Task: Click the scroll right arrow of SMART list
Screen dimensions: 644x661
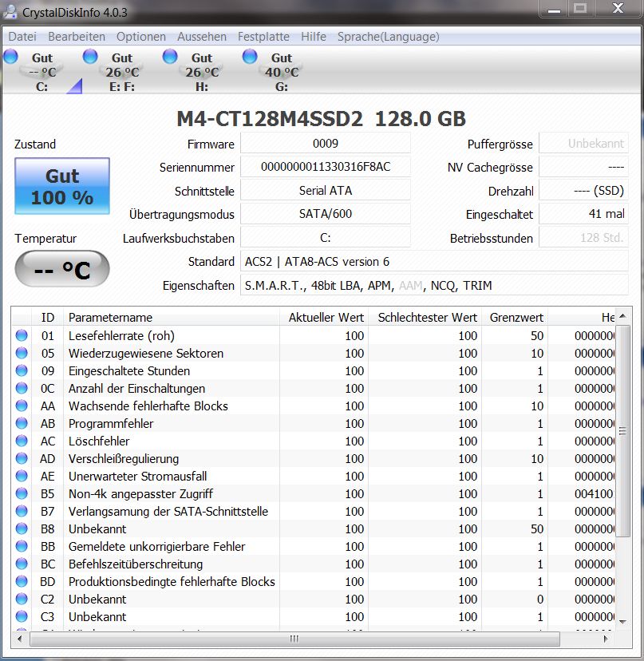Action: (x=606, y=639)
